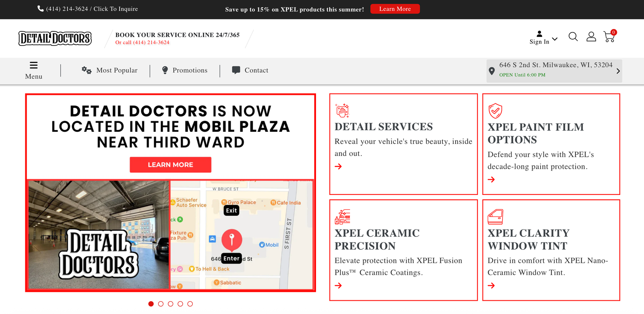Open the Contact menu item

tap(256, 70)
